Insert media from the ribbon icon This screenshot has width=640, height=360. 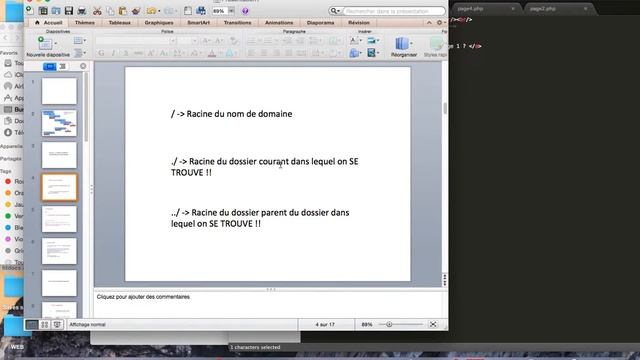click(x=371, y=53)
